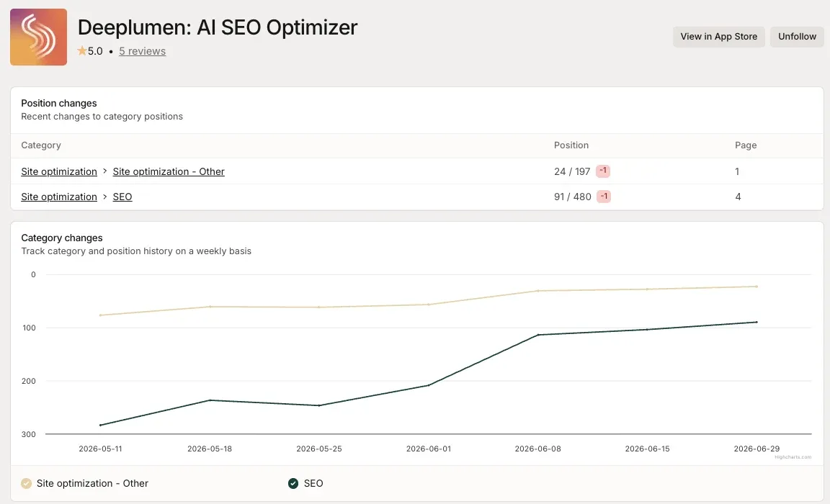Image resolution: width=830 pixels, height=504 pixels.
Task: Open Site optimization link in SEO row
Action: click(x=59, y=197)
